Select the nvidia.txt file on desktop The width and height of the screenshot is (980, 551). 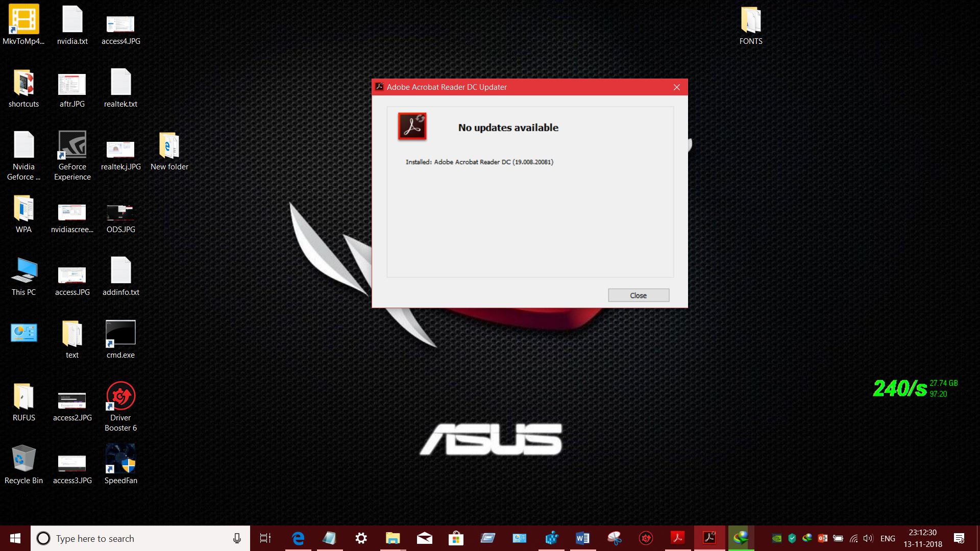[72, 24]
